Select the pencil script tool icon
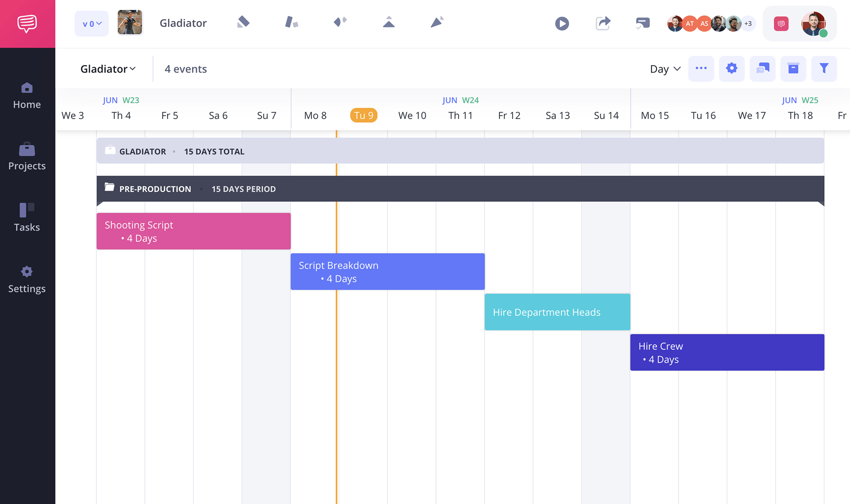850x504 pixels. 243,22
